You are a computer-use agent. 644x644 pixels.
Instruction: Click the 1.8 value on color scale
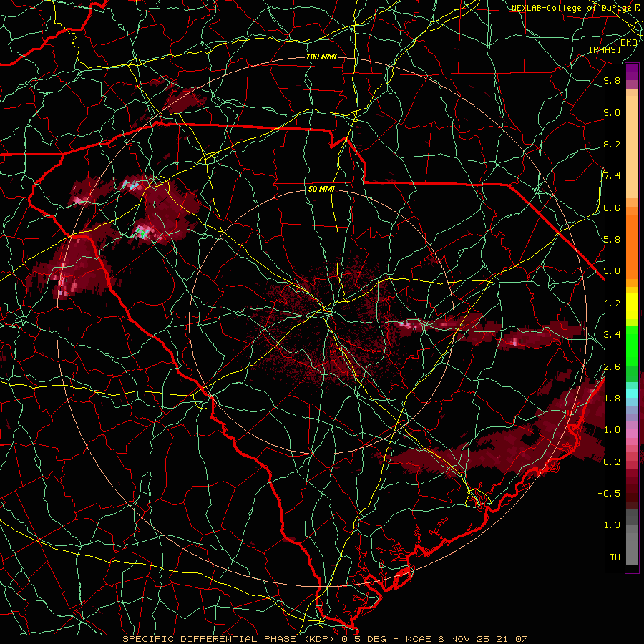click(x=612, y=398)
